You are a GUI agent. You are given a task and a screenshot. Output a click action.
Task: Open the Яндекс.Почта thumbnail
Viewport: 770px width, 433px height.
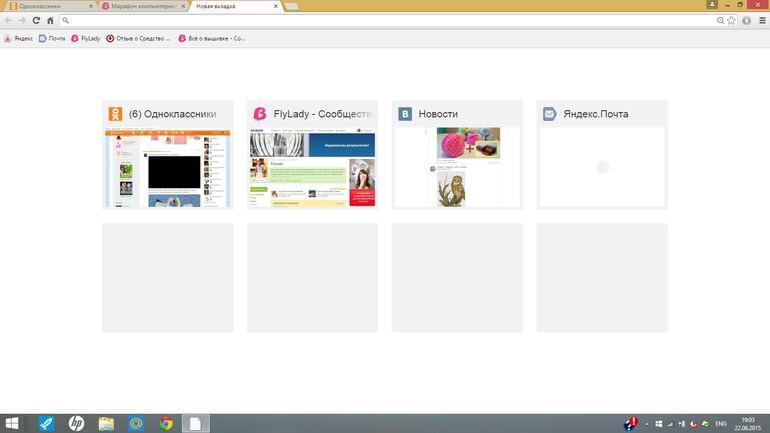602,155
